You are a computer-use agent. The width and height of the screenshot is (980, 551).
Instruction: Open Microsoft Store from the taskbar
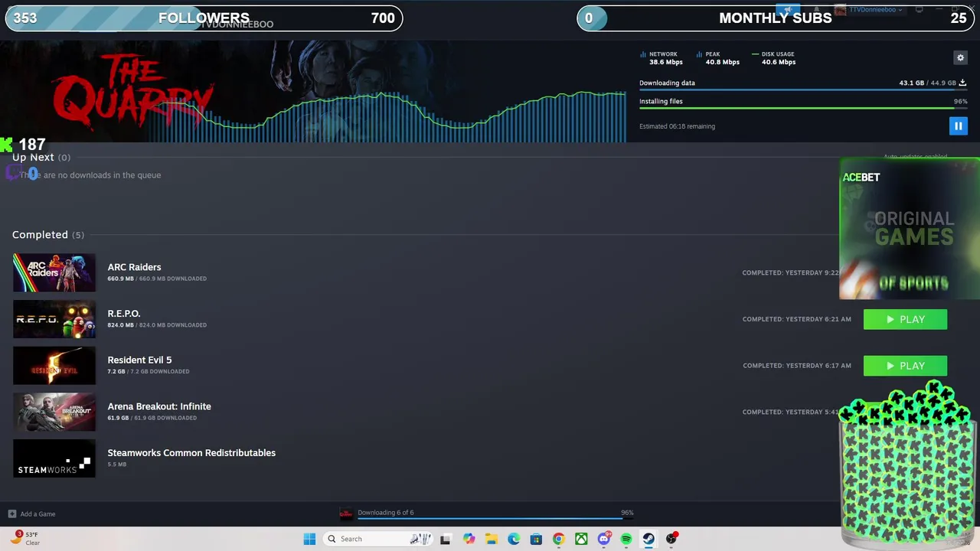click(x=536, y=539)
